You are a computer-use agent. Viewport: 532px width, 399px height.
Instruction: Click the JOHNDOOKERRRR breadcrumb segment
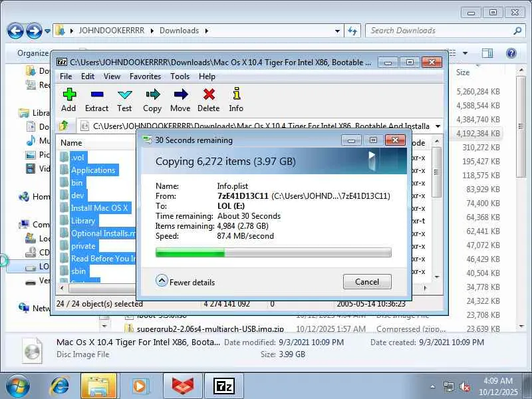click(112, 31)
